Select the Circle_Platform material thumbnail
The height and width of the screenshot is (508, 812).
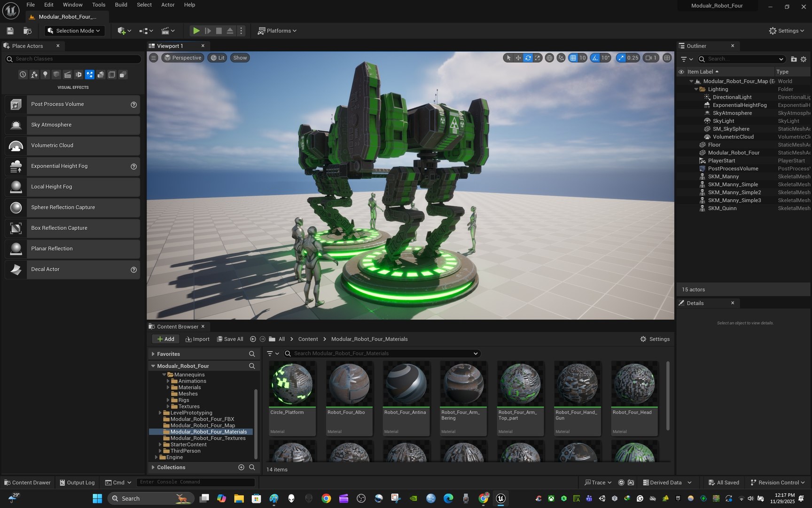click(x=292, y=384)
